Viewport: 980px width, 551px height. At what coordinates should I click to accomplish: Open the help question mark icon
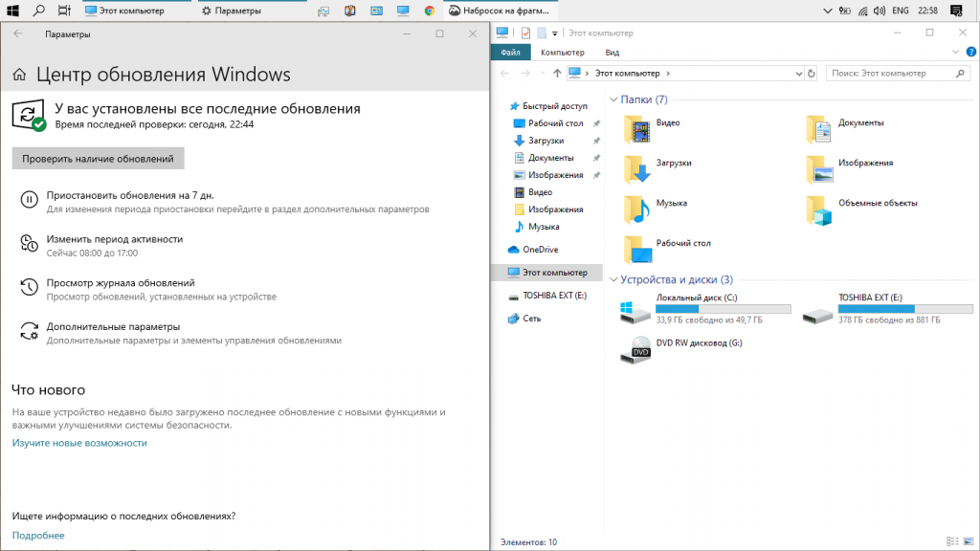pyautogui.click(x=971, y=52)
